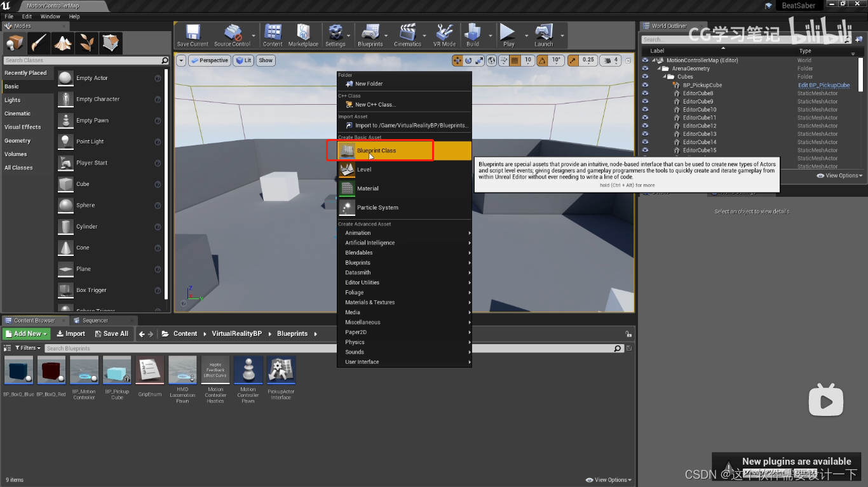
Task: Select the Content Browser tab
Action: [x=34, y=321]
